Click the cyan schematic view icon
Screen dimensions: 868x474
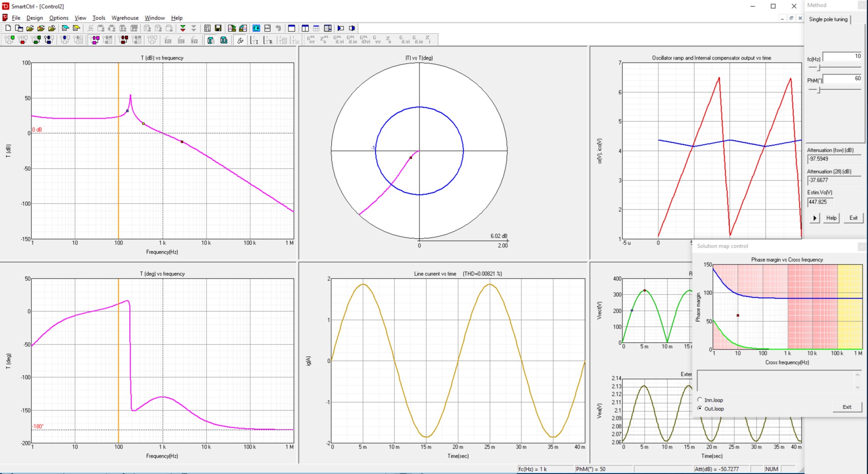(x=256, y=28)
